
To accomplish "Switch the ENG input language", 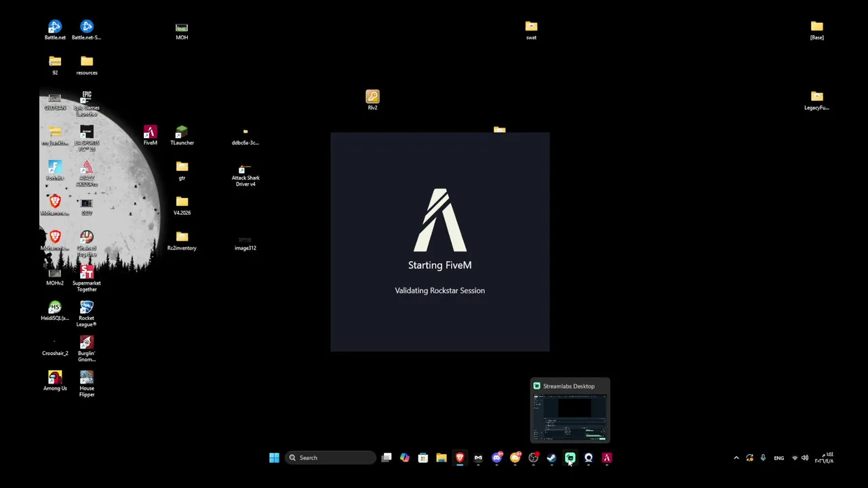I will click(778, 457).
